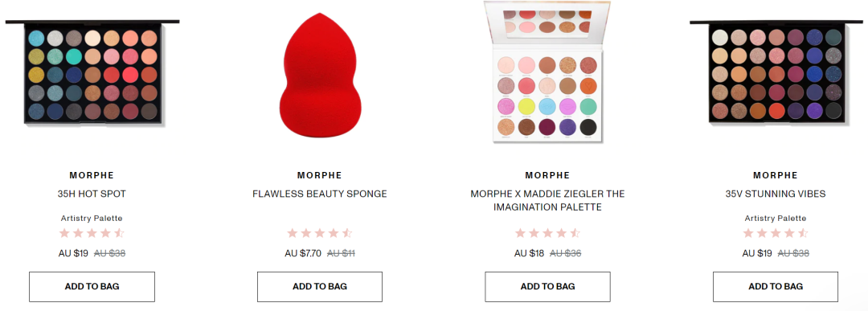The image size is (868, 311).
Task: Click MORPHE brand above 35V Stunning Vibes
Action: [x=776, y=175]
